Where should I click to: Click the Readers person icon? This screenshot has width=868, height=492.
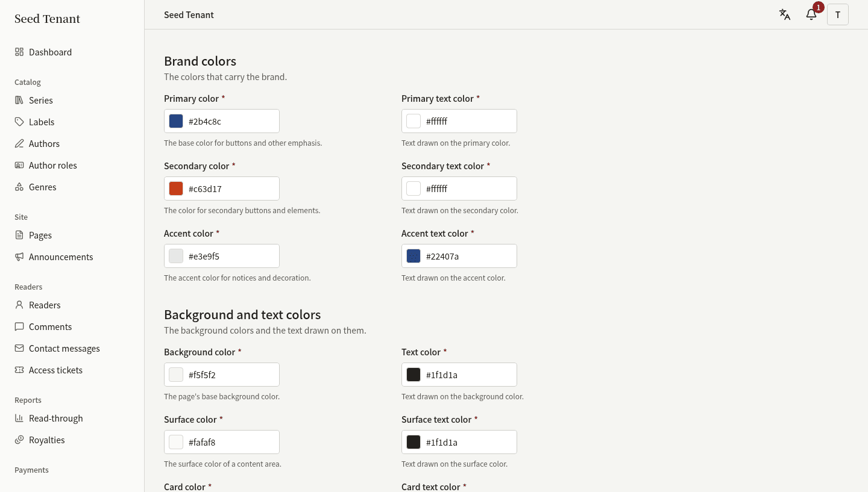click(x=19, y=305)
